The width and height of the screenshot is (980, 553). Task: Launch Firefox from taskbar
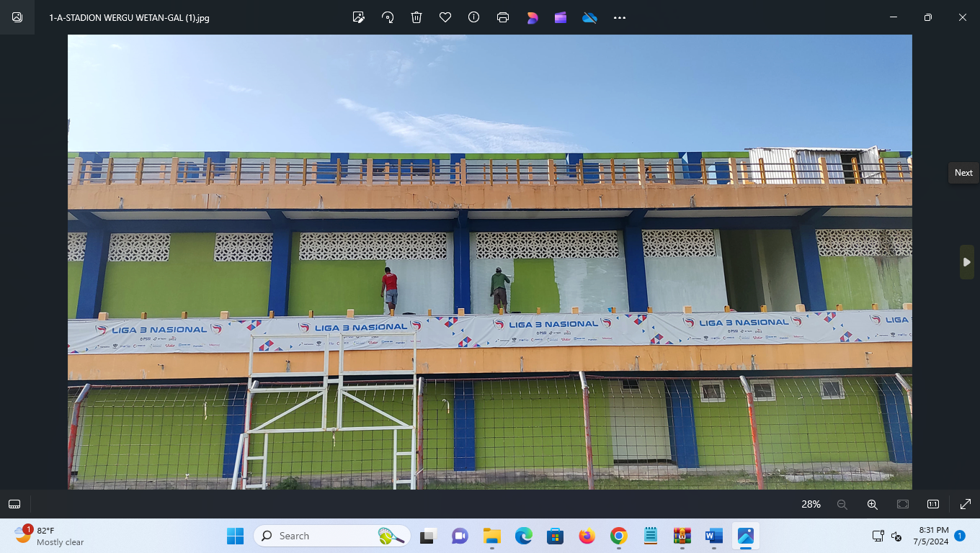click(587, 536)
